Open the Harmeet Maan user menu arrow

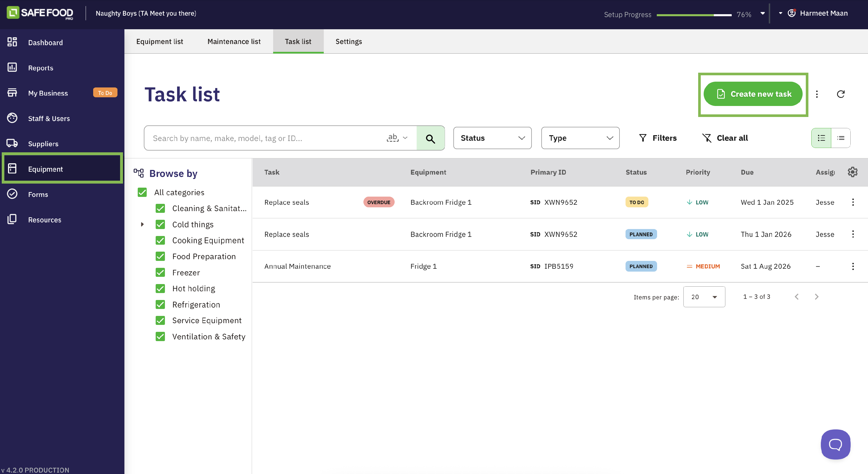pos(780,13)
